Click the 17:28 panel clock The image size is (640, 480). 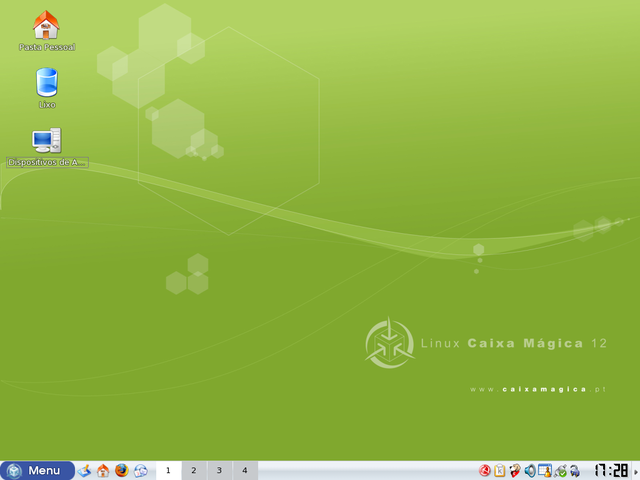tap(611, 471)
